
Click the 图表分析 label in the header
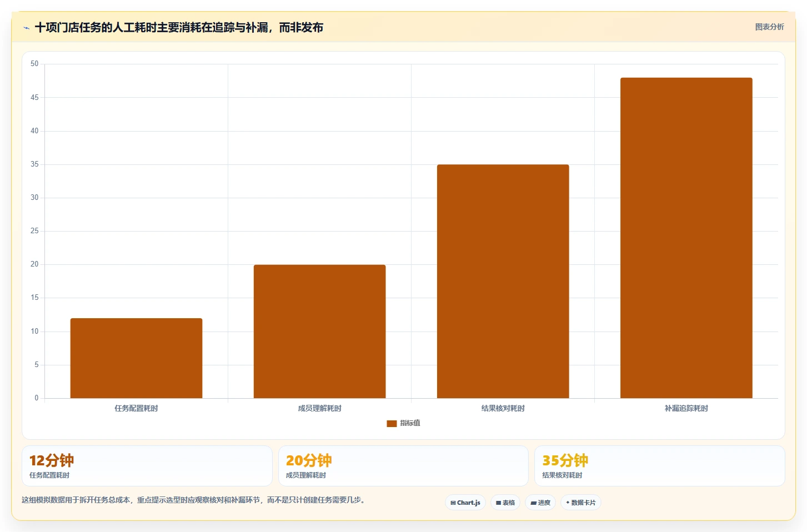(x=769, y=27)
